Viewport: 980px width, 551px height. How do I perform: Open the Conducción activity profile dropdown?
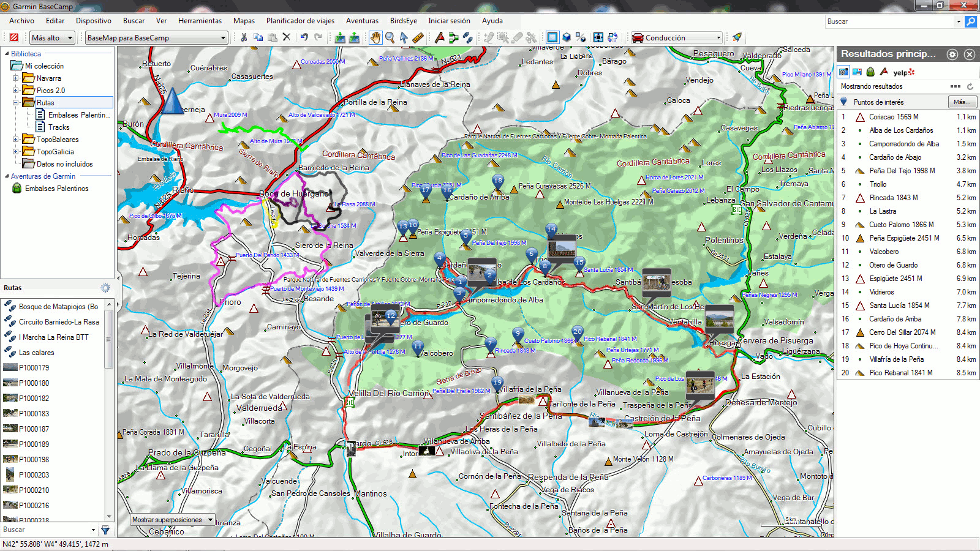pos(718,37)
